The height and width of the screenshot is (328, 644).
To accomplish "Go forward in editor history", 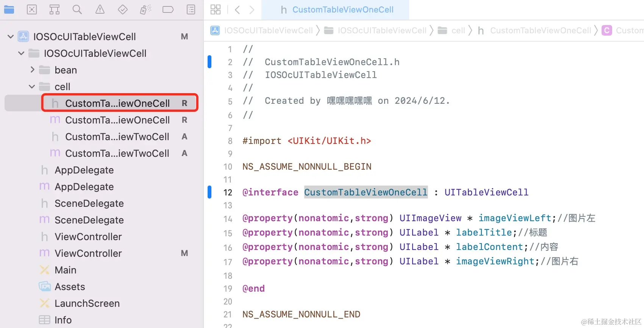I will tap(252, 9).
